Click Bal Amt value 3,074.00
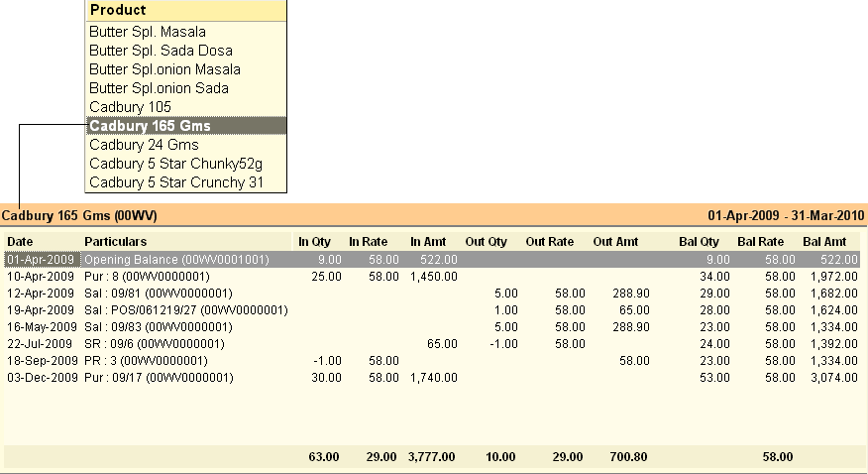868x474 pixels. coord(833,378)
